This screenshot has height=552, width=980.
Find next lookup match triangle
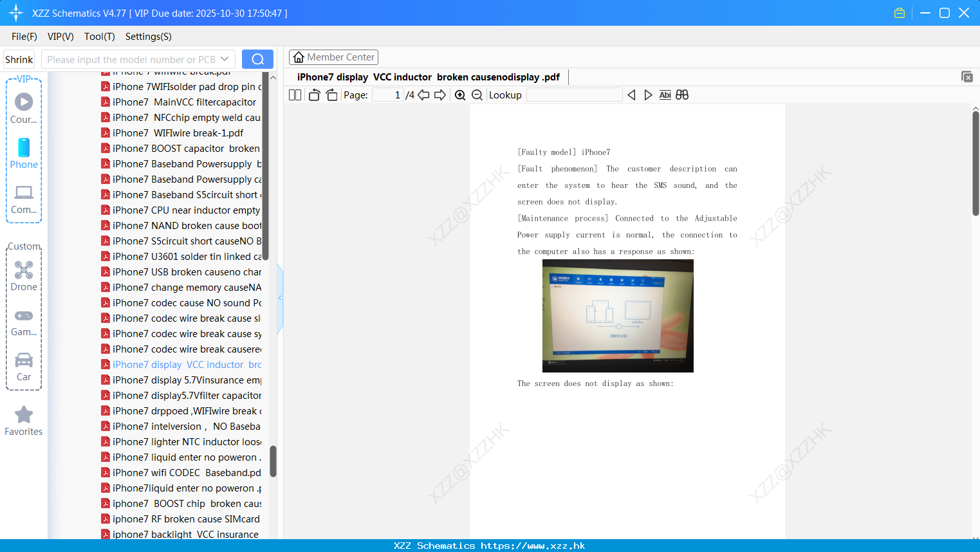click(x=648, y=95)
